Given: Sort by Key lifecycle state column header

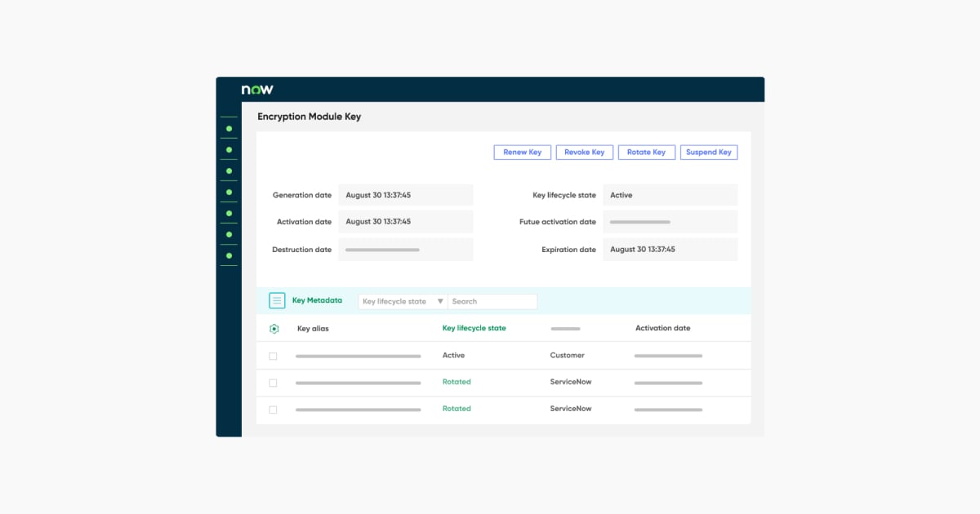Looking at the screenshot, I should click(x=474, y=329).
